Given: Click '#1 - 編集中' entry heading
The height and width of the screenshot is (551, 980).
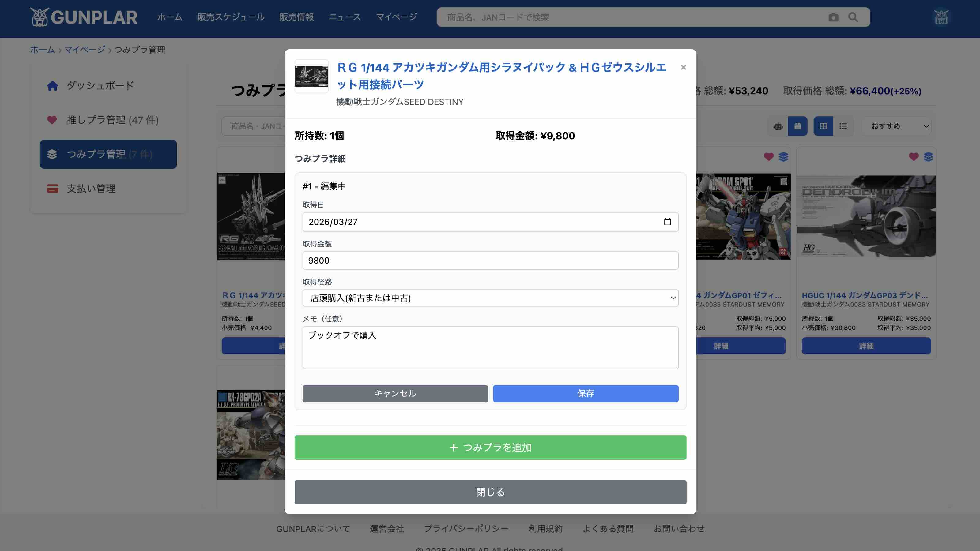Looking at the screenshot, I should click(x=324, y=186).
